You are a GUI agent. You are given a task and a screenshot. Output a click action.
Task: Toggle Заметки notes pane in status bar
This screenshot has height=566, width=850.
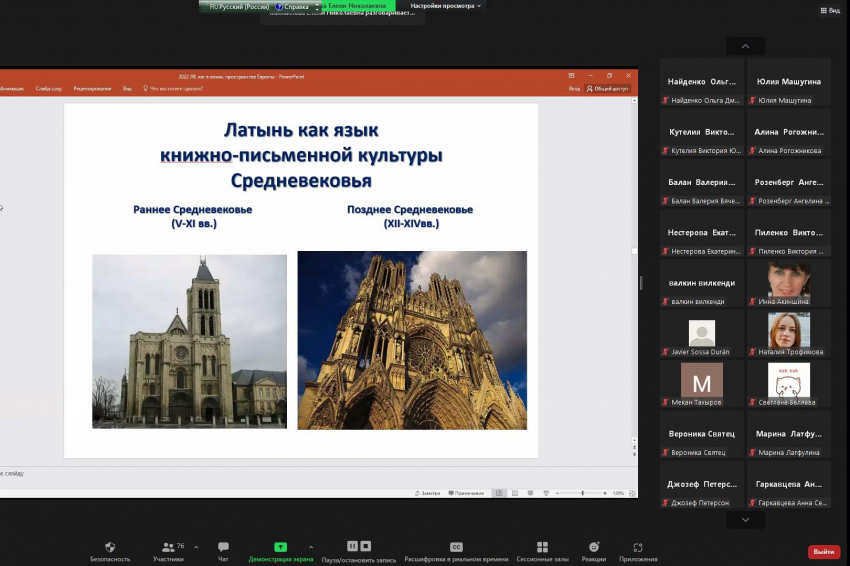[x=428, y=493]
